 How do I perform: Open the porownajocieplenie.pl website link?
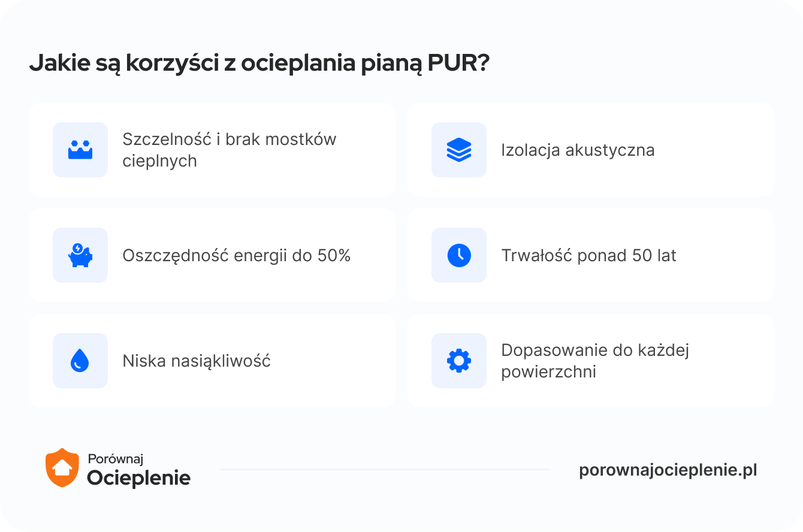[x=668, y=470]
